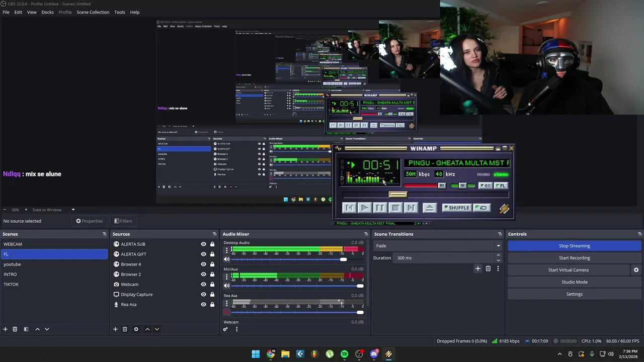This screenshot has width=644, height=362.
Task: Decrease transition duration stepper down
Action: [498, 260]
